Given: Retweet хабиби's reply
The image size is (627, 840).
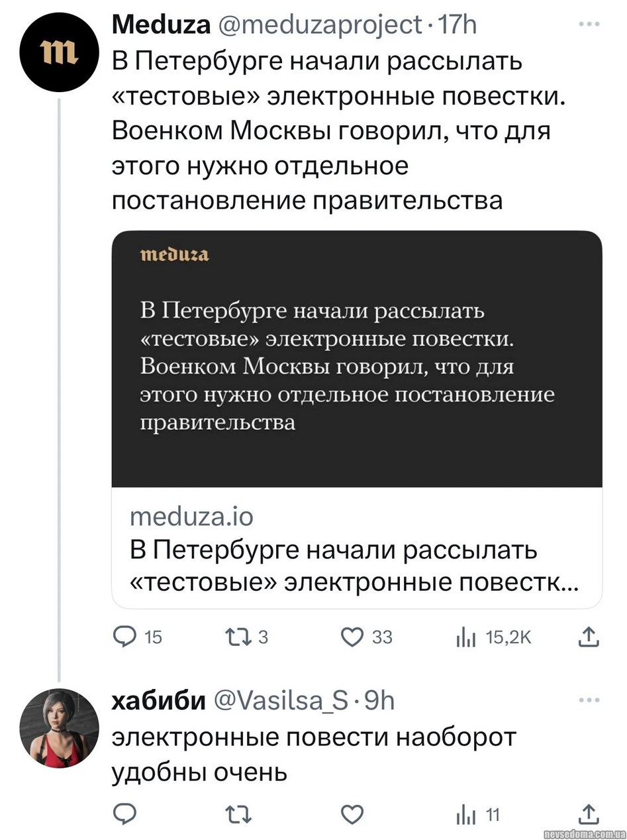Looking at the screenshot, I should tap(236, 814).
